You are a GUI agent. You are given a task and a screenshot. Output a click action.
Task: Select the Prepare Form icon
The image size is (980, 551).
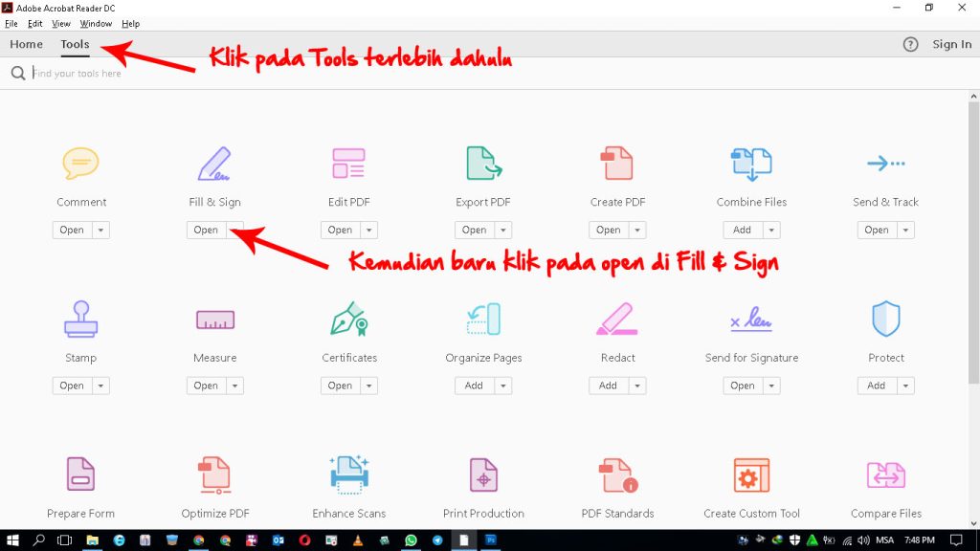click(80, 474)
